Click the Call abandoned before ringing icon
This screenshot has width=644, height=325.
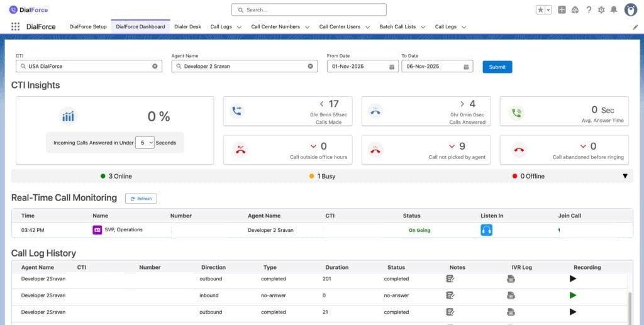519,150
